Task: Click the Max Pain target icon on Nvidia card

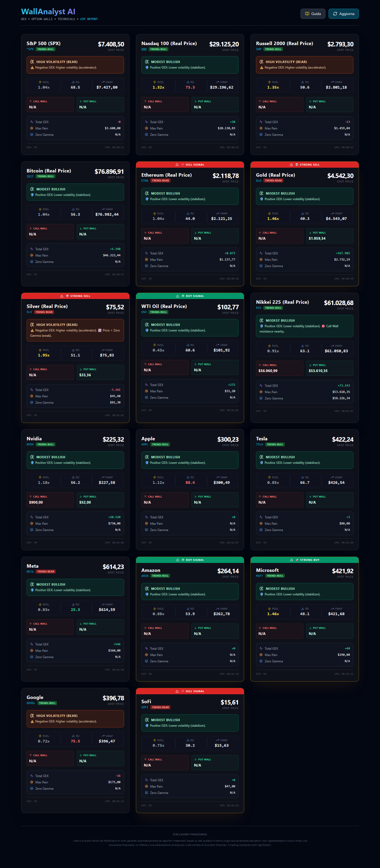Action: point(32,524)
